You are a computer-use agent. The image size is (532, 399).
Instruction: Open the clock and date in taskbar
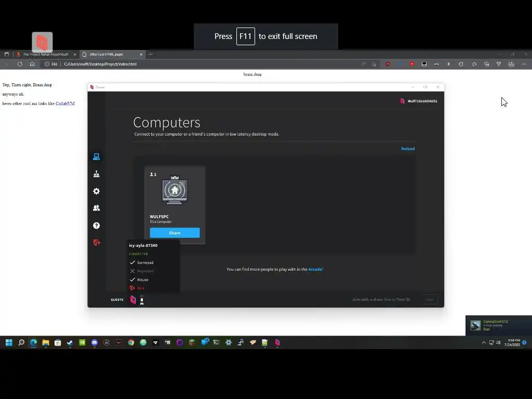point(512,343)
